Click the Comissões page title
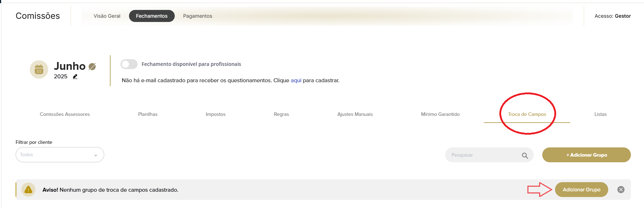644x208 pixels. click(x=38, y=16)
